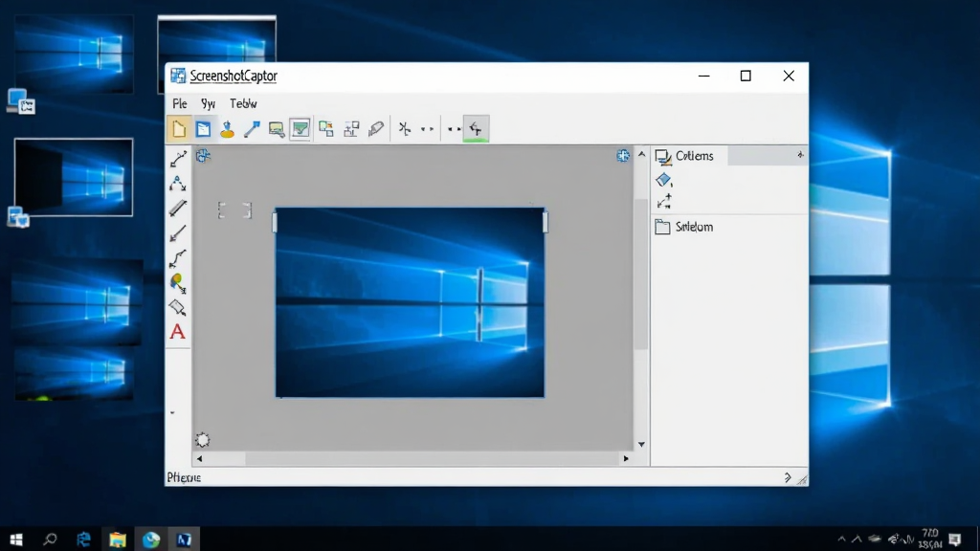Open the Windows Start menu
The image size is (980, 551).
16,540
